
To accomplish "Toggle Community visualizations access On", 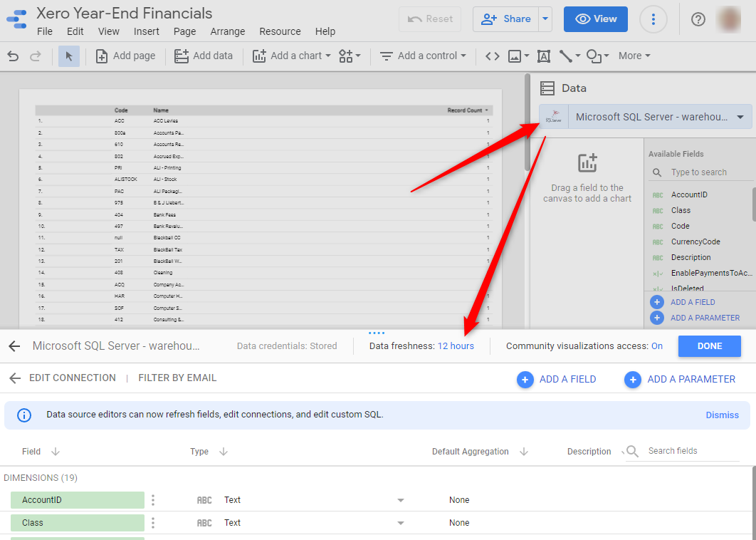I will coord(656,346).
